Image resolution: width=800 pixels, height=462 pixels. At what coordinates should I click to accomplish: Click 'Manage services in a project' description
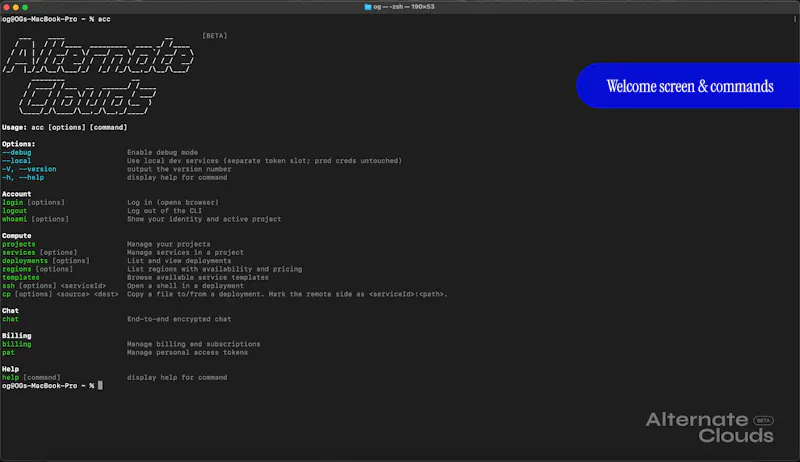(x=185, y=252)
